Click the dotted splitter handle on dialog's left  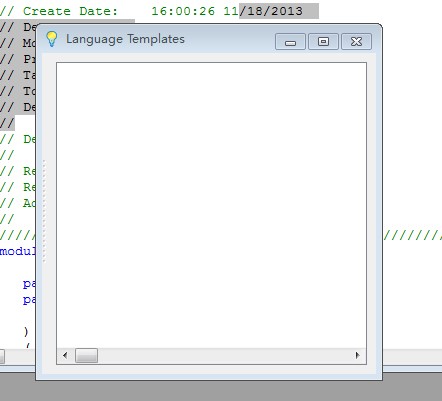(44, 211)
